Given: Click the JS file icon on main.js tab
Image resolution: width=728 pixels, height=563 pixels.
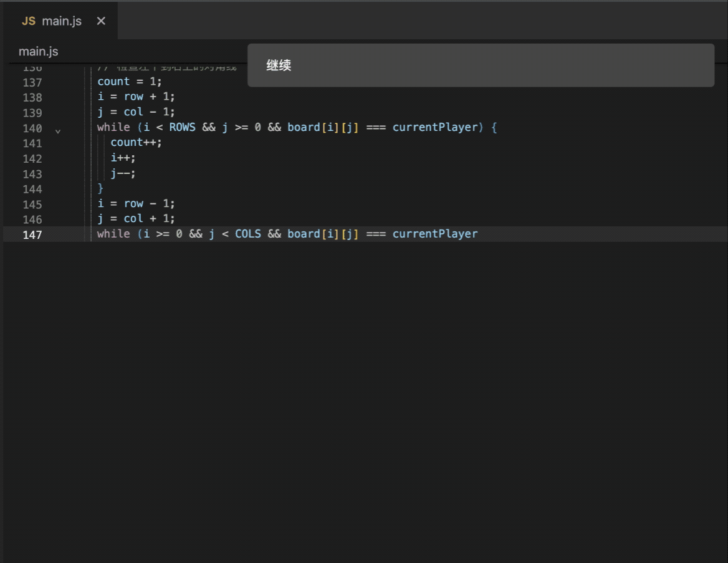Looking at the screenshot, I should point(28,21).
